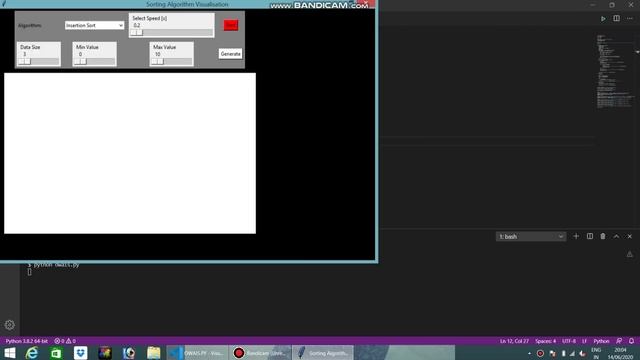The image size is (640, 360).
Task: Open the network signal tray icon
Action: pos(572,353)
